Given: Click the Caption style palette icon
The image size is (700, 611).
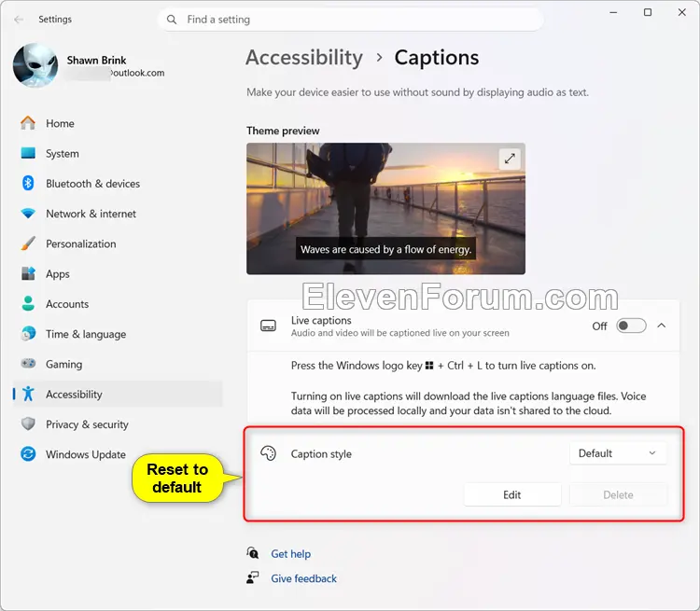Looking at the screenshot, I should pyautogui.click(x=268, y=453).
